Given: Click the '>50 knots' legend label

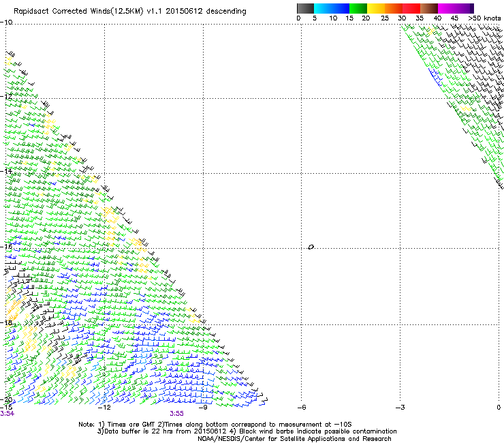Looking at the screenshot, I should point(484,18).
